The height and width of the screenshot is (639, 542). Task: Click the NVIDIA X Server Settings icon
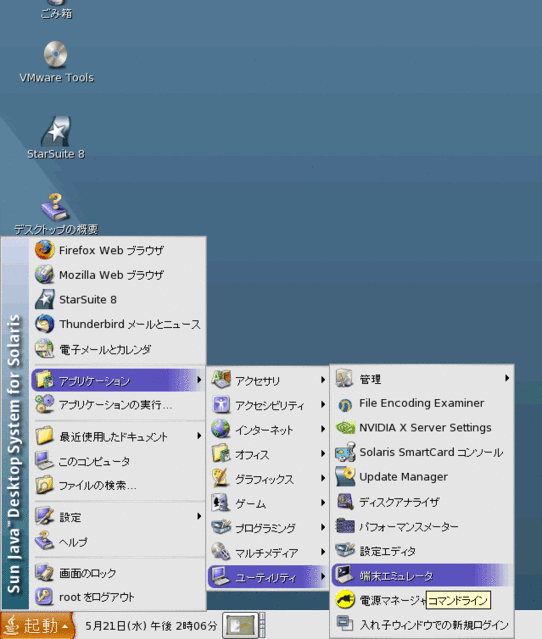pos(345,427)
